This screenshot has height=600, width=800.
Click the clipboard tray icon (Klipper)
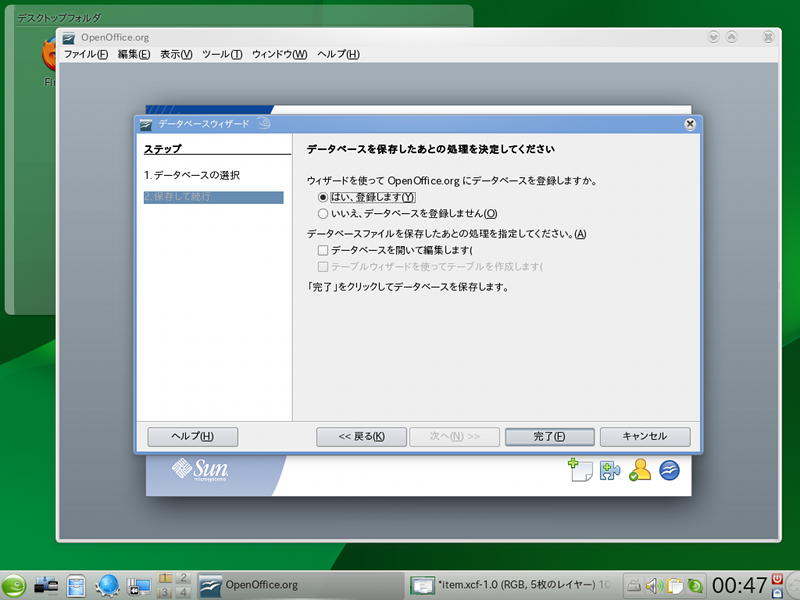[x=674, y=585]
